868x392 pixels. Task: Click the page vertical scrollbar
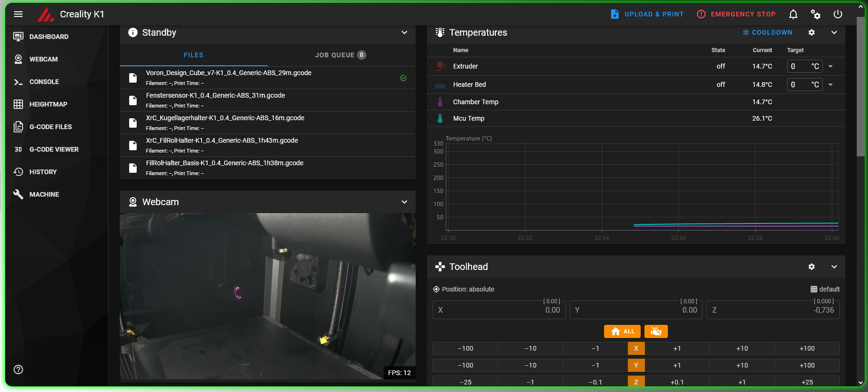click(860, 87)
